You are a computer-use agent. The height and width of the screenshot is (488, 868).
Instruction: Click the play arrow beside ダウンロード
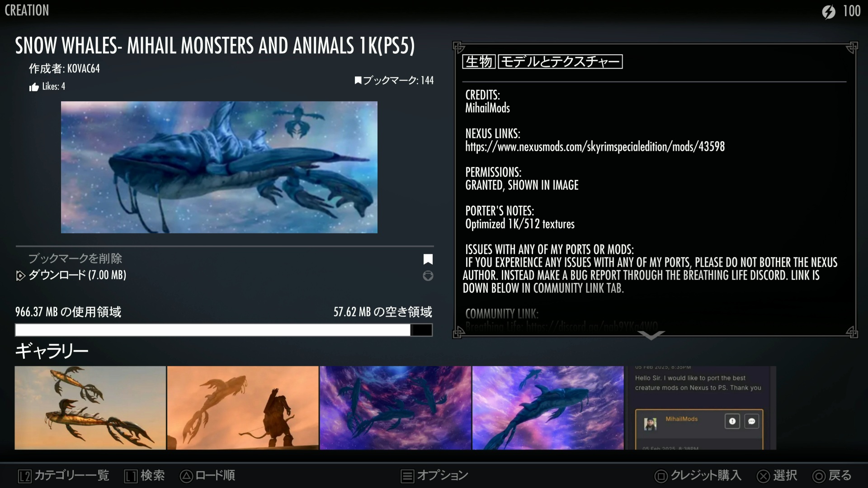click(x=20, y=276)
